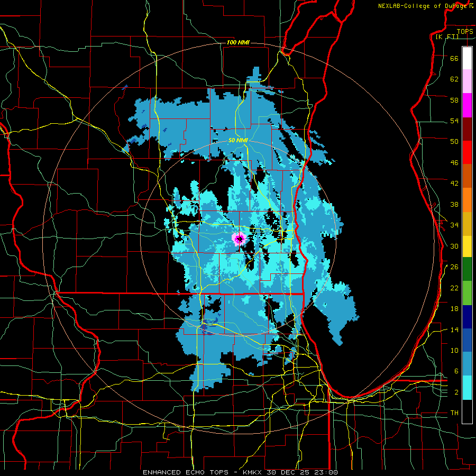Screen dimensions: 476x476
Task: Click the magenta 58 kft legend swatch
Action: click(x=467, y=105)
